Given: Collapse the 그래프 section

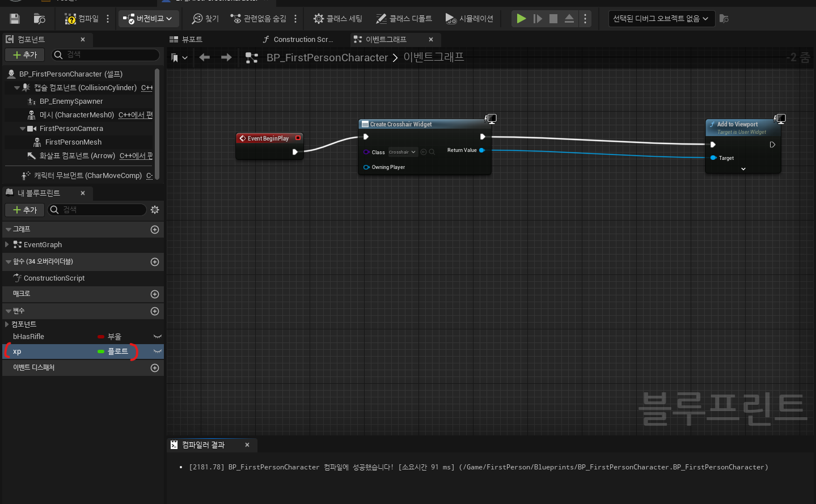Looking at the screenshot, I should click(x=9, y=230).
